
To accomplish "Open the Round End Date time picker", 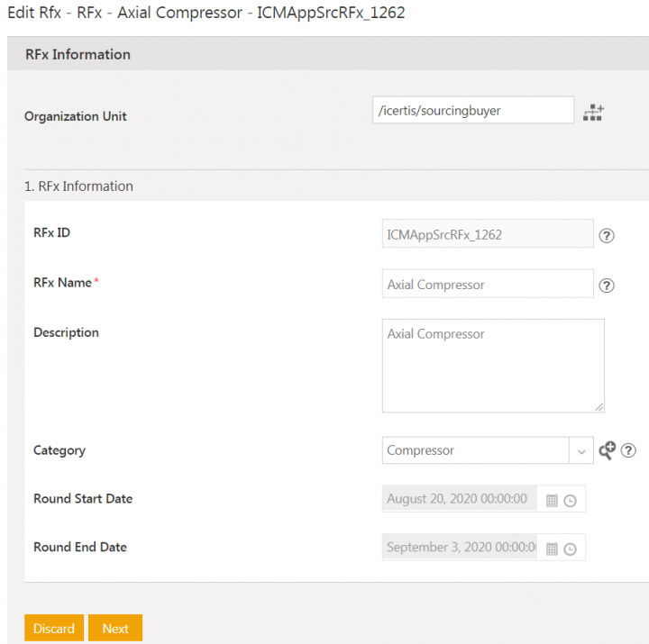I will 570,549.
